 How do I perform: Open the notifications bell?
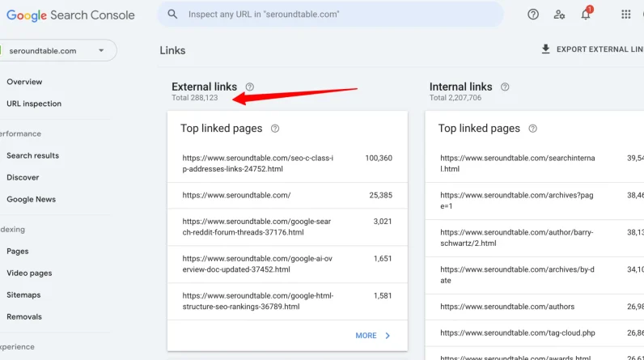[x=586, y=15]
